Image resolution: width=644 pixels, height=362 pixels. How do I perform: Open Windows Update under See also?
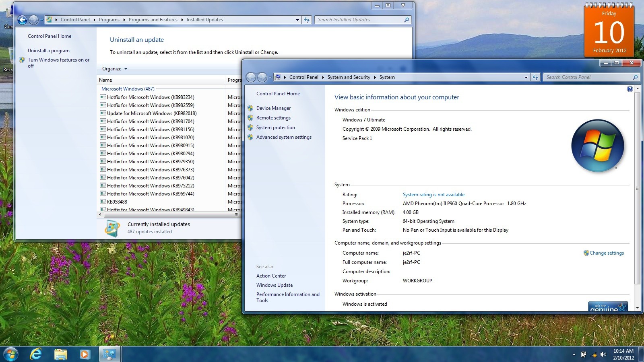click(275, 285)
